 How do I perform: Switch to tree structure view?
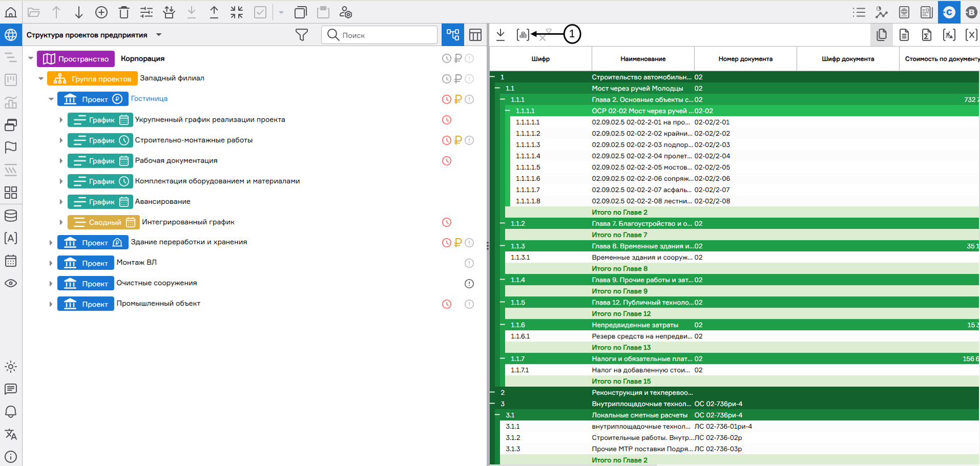[x=453, y=35]
